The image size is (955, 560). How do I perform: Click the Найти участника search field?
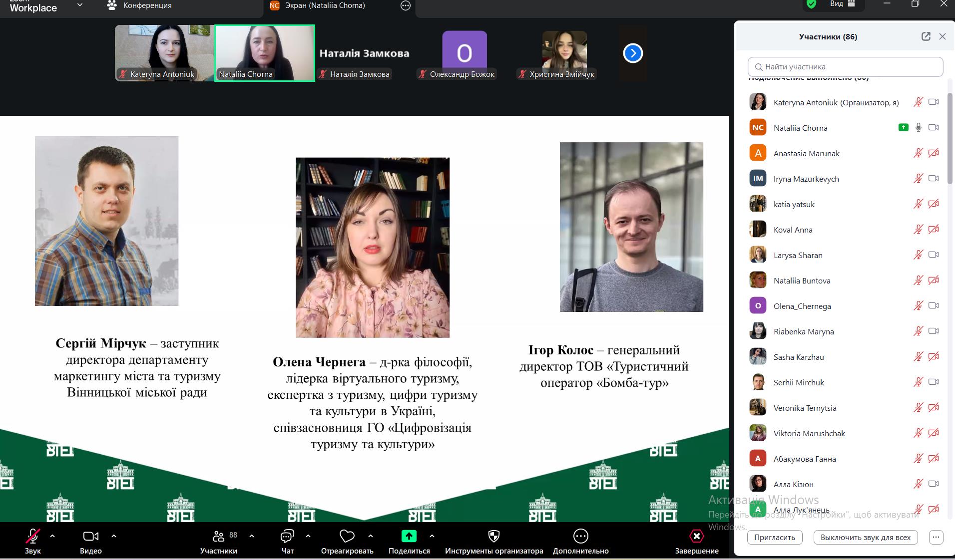(x=845, y=67)
